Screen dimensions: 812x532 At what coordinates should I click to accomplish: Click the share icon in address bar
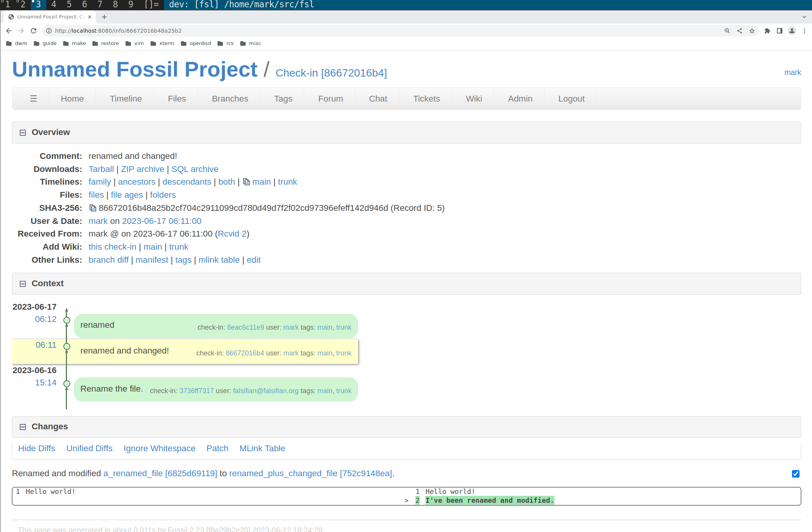tap(739, 31)
